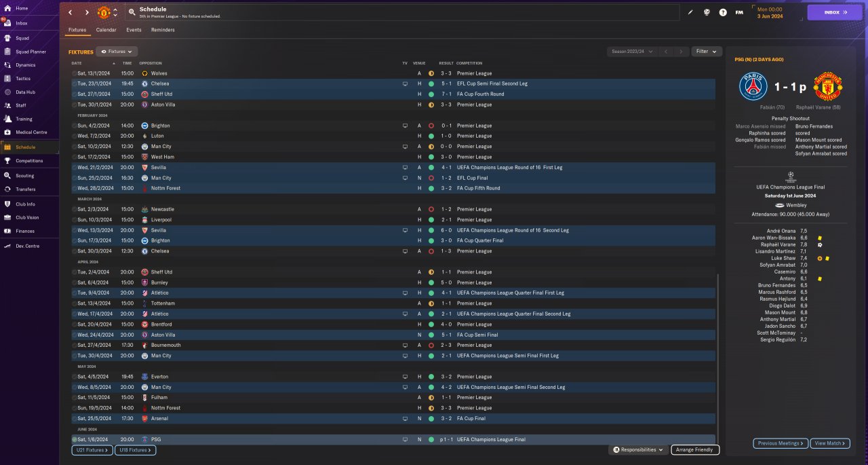Click the magnifier search icon
Viewport: 868px width, 465px height.
(x=131, y=12)
